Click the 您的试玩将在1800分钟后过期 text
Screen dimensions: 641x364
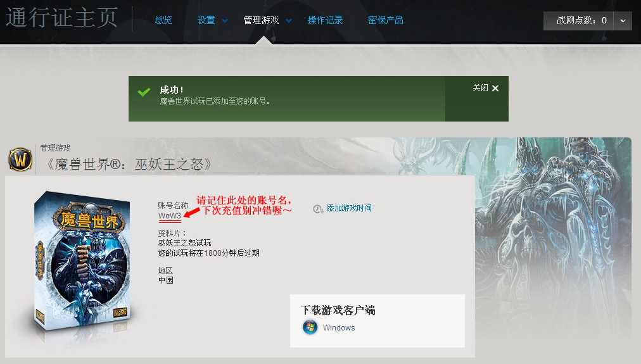pos(209,253)
